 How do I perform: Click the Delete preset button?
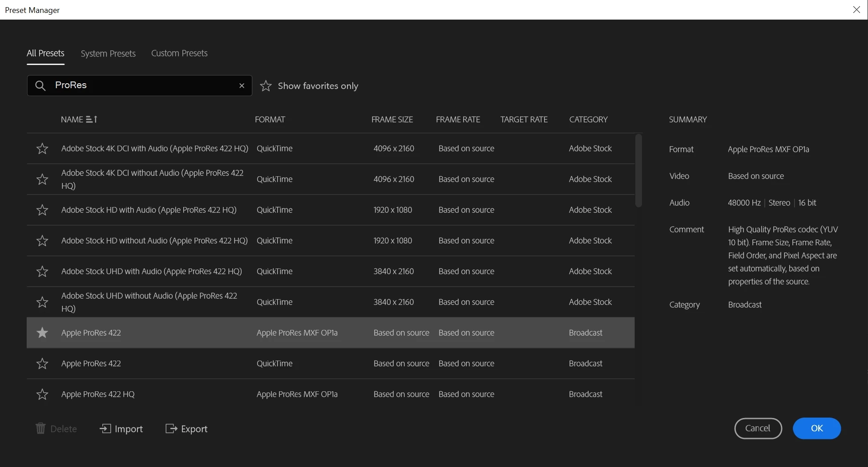(56, 429)
